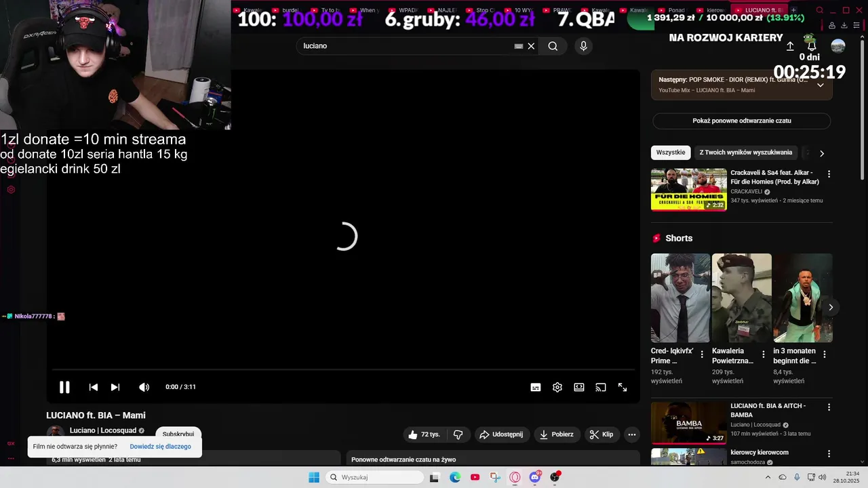Click the video progress bar
This screenshot has height=488, width=868.
click(x=343, y=370)
